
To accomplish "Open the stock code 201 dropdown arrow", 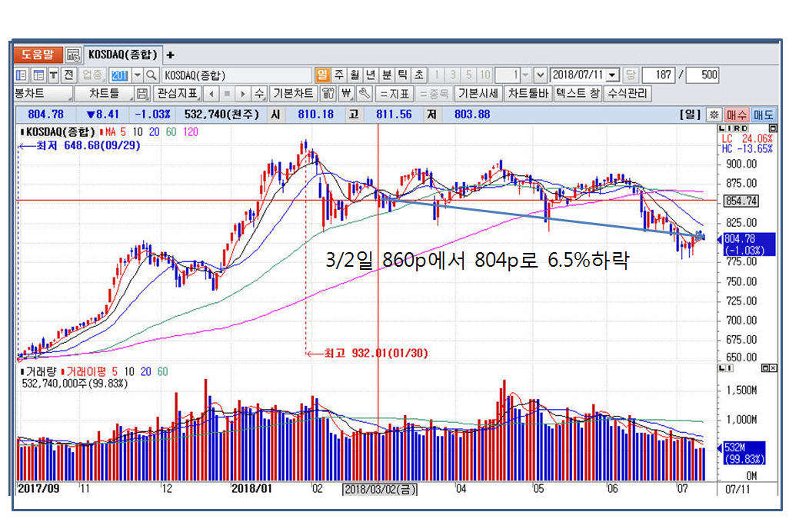I will pos(138,75).
